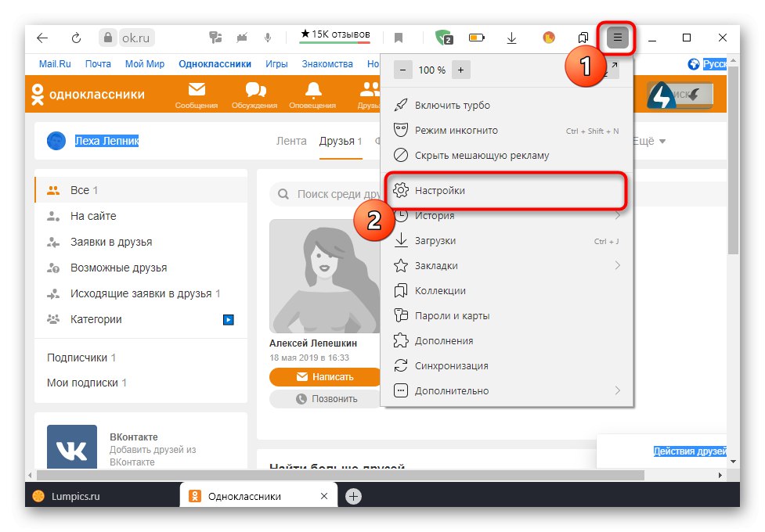Open Коллекции menu entry

coord(507,290)
